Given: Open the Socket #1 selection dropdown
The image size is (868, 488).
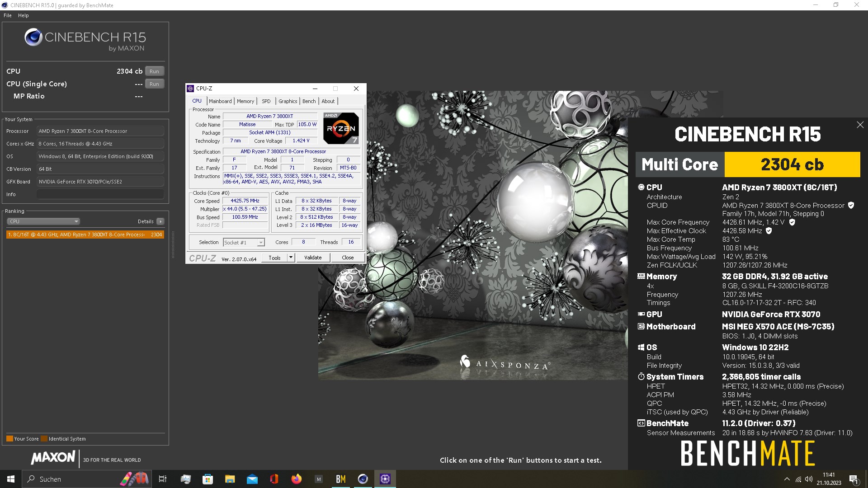Looking at the screenshot, I should (244, 243).
